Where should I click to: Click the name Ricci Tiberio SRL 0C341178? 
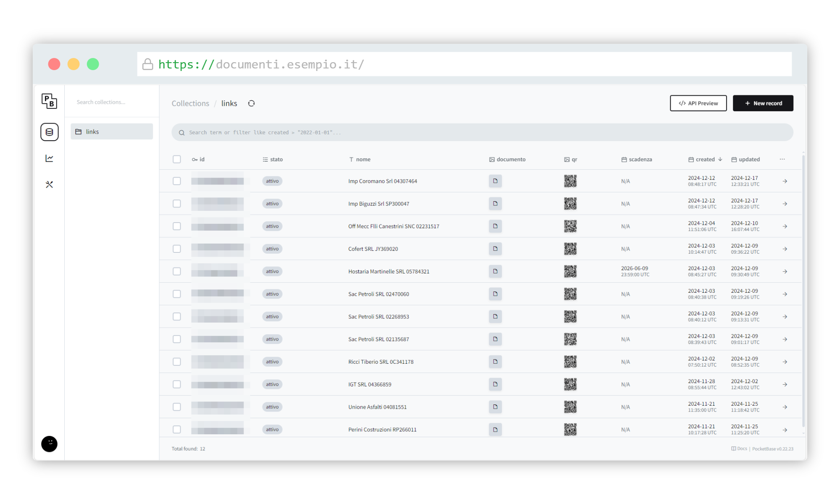tap(381, 362)
